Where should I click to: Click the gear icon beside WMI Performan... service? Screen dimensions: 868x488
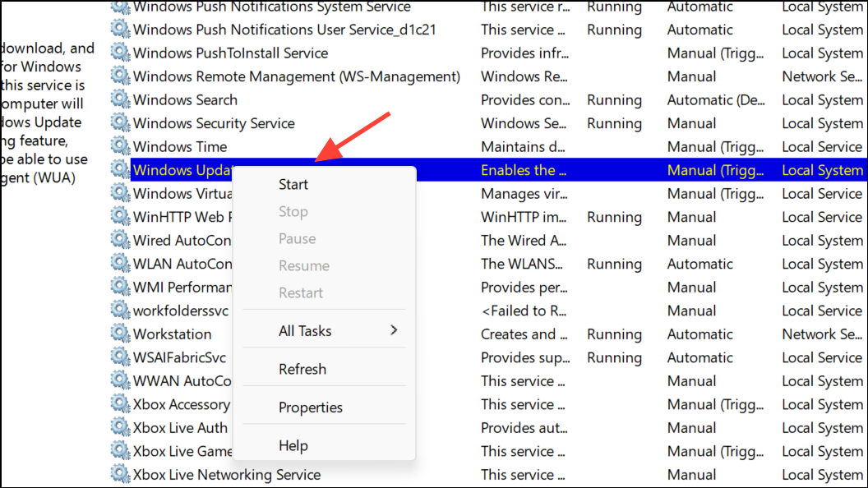[120, 287]
